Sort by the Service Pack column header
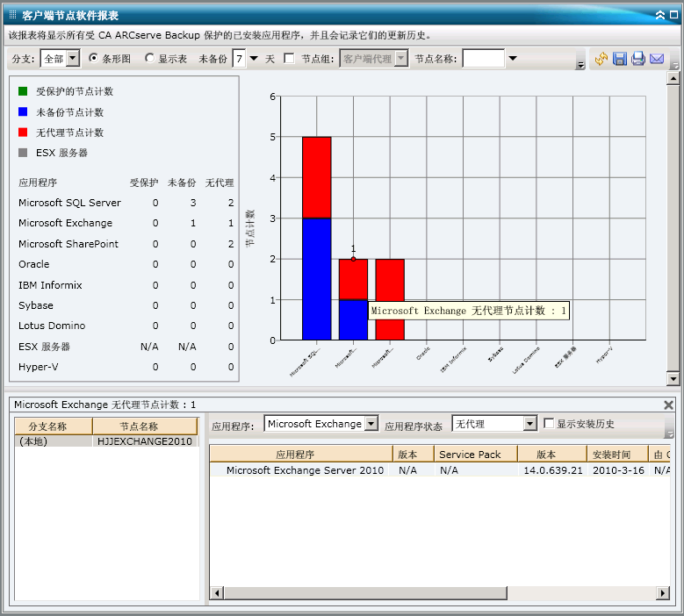Image resolution: width=684 pixels, height=616 pixels. (476, 455)
